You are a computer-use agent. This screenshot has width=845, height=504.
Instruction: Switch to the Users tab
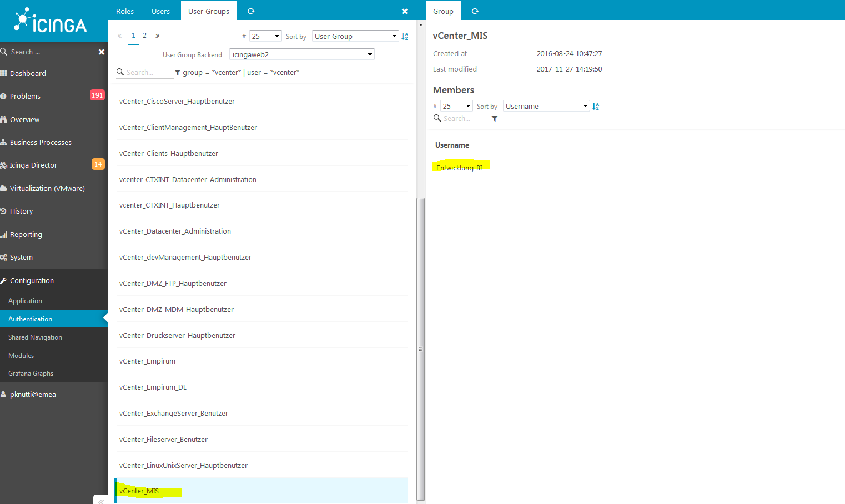160,11
